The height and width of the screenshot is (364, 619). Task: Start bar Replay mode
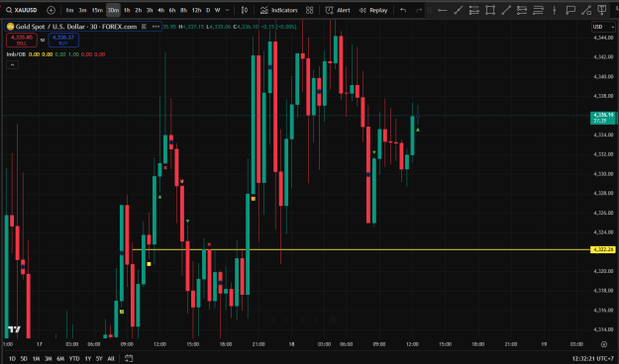[x=373, y=10]
